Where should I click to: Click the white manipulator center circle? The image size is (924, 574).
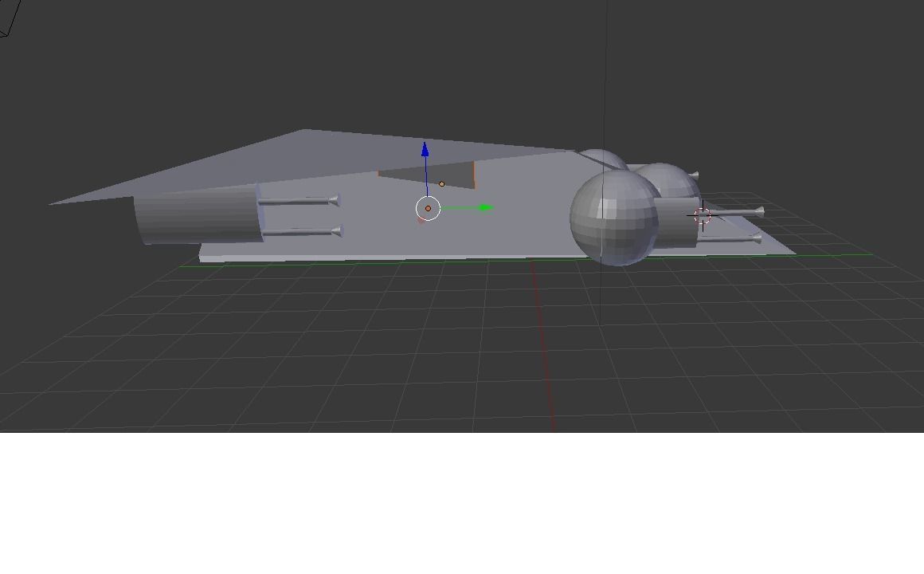coord(428,208)
